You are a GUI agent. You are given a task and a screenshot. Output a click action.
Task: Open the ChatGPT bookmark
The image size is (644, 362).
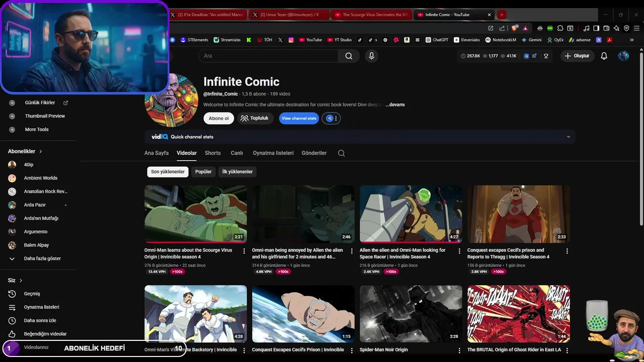(437, 40)
